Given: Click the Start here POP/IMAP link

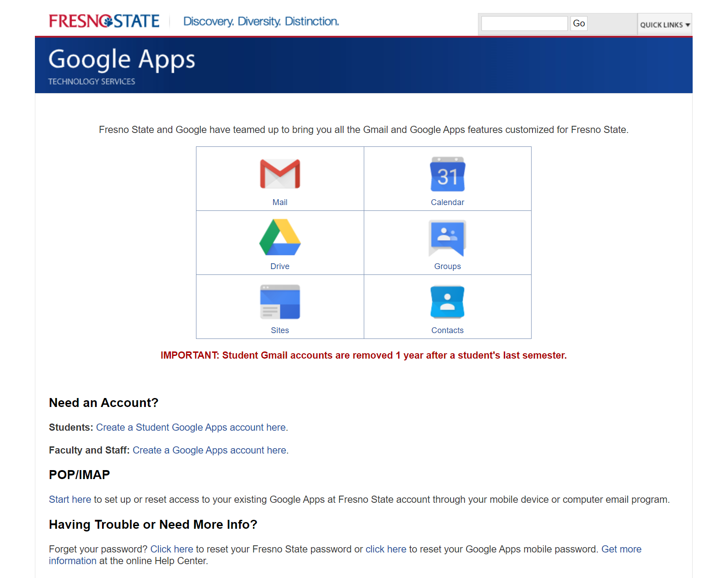Looking at the screenshot, I should tap(70, 500).
